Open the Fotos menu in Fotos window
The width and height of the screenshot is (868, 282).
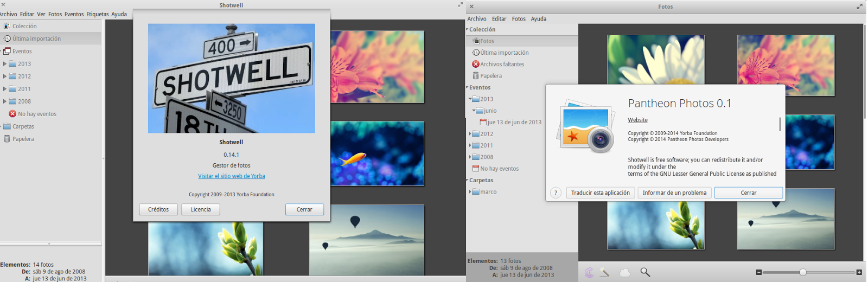[519, 18]
